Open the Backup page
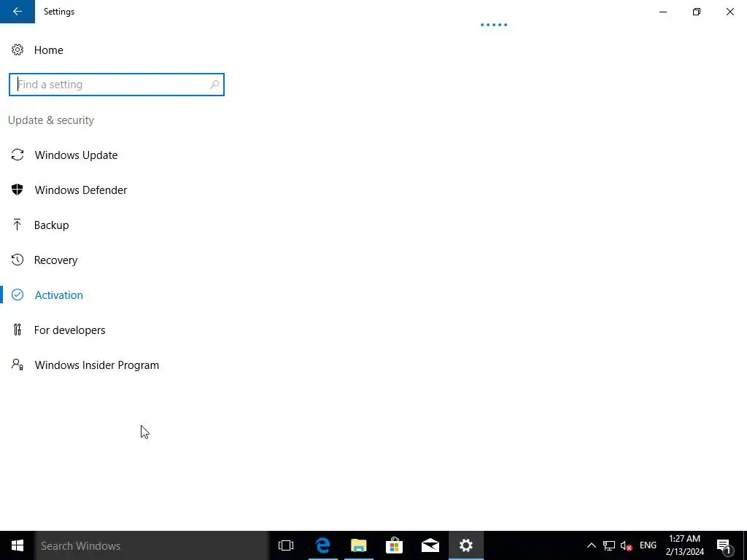Screen dimensions: 747x560 [x=52, y=225]
